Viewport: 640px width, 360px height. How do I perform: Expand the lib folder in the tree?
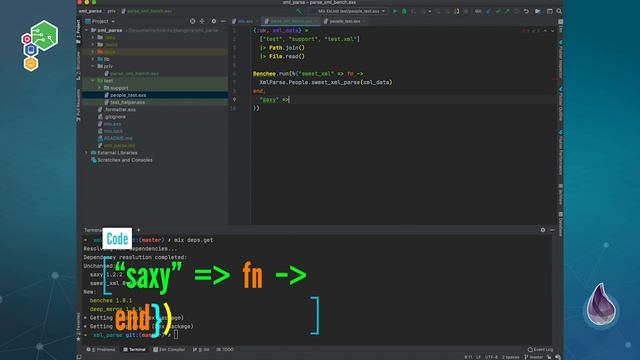tap(93, 59)
